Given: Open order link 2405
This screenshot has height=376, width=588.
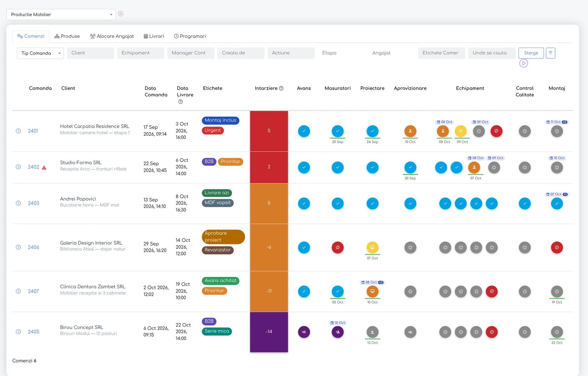Looking at the screenshot, I should pyautogui.click(x=34, y=332).
